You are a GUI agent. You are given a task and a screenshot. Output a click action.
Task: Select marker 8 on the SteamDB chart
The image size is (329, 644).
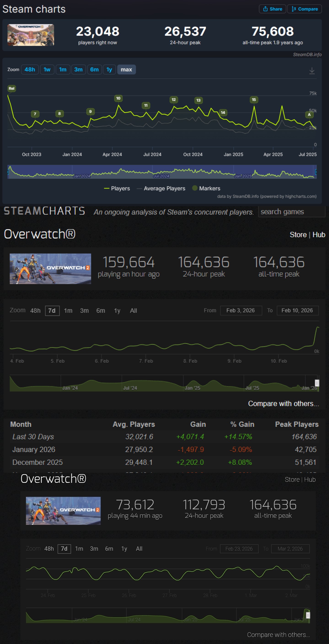pos(59,113)
